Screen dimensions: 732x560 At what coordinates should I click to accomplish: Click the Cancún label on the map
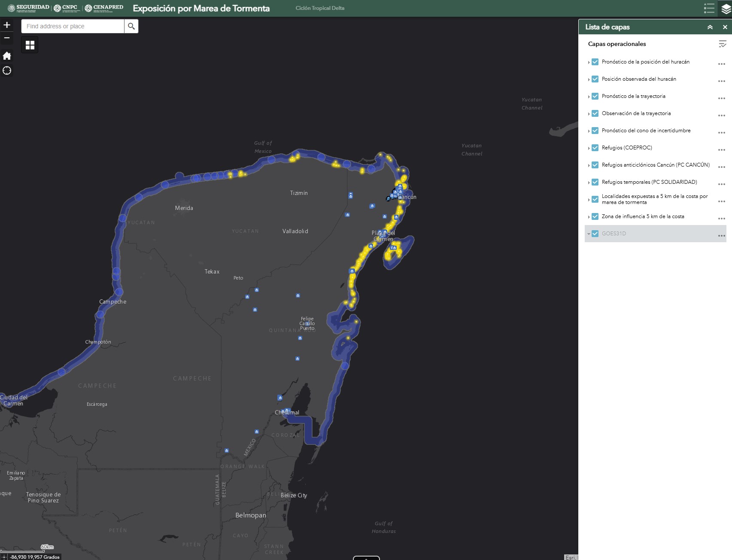pyautogui.click(x=407, y=197)
